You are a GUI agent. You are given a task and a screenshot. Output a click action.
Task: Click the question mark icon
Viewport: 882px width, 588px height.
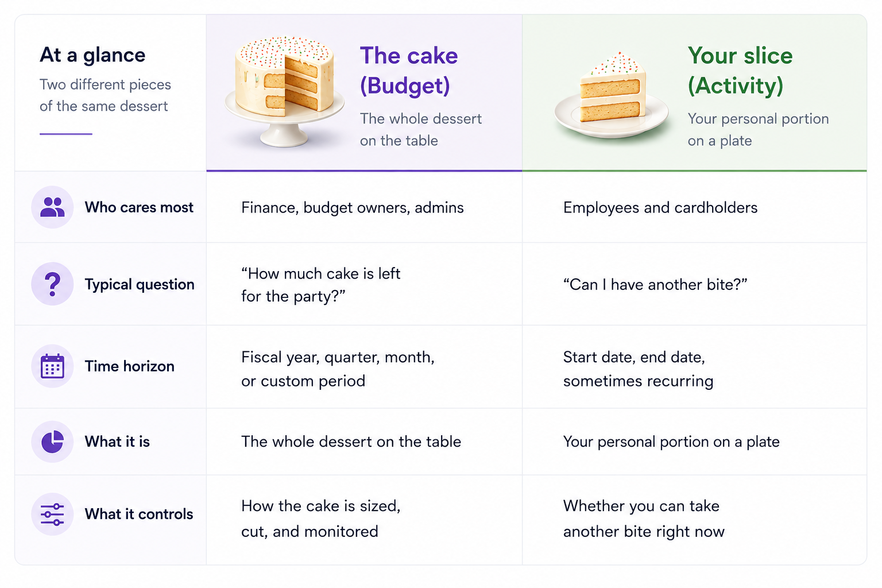[x=52, y=284]
